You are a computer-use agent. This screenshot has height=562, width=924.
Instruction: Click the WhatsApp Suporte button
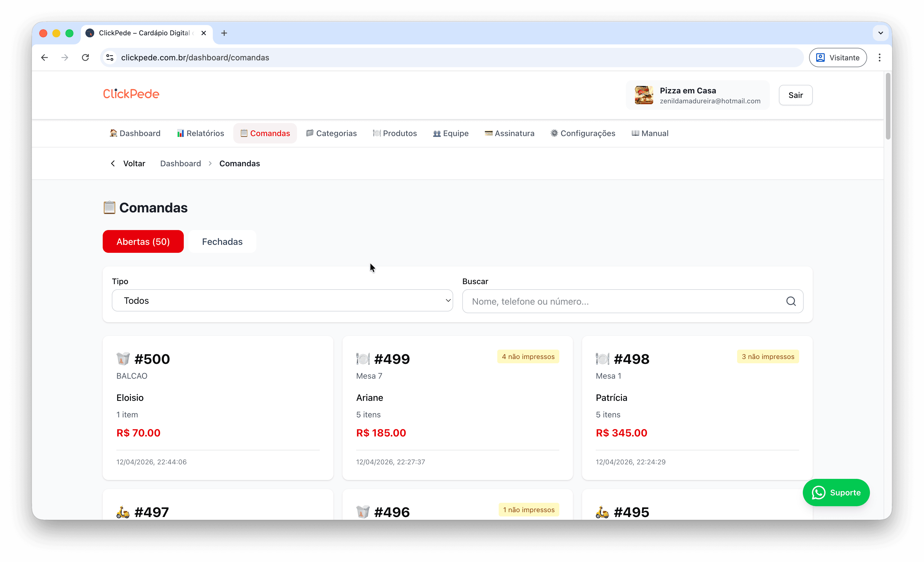(836, 492)
